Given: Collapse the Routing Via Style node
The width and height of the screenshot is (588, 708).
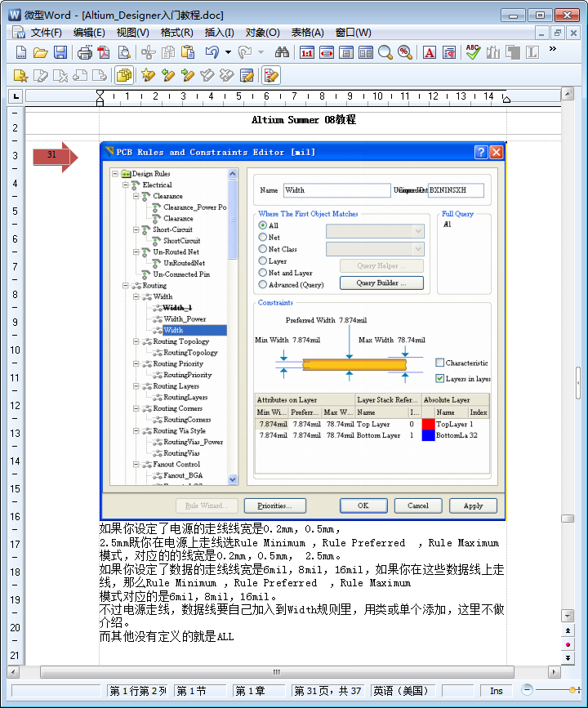Looking at the screenshot, I should tap(136, 430).
